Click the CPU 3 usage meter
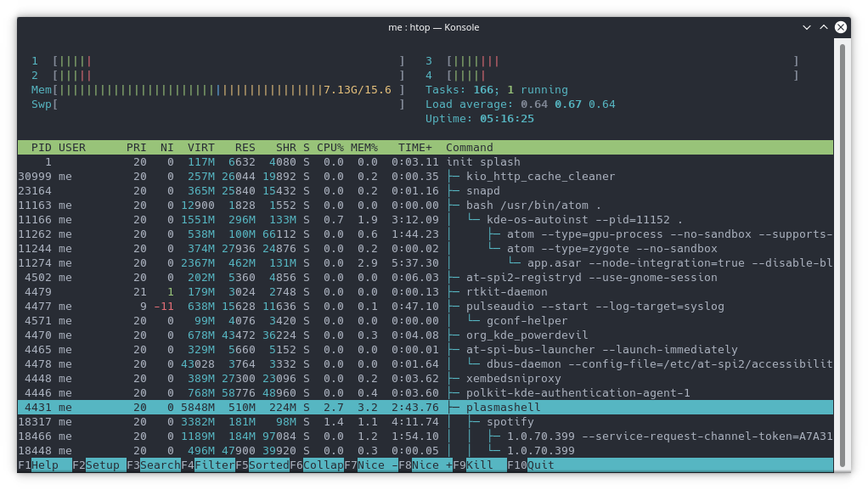This screenshot has width=868, height=490. [612, 61]
